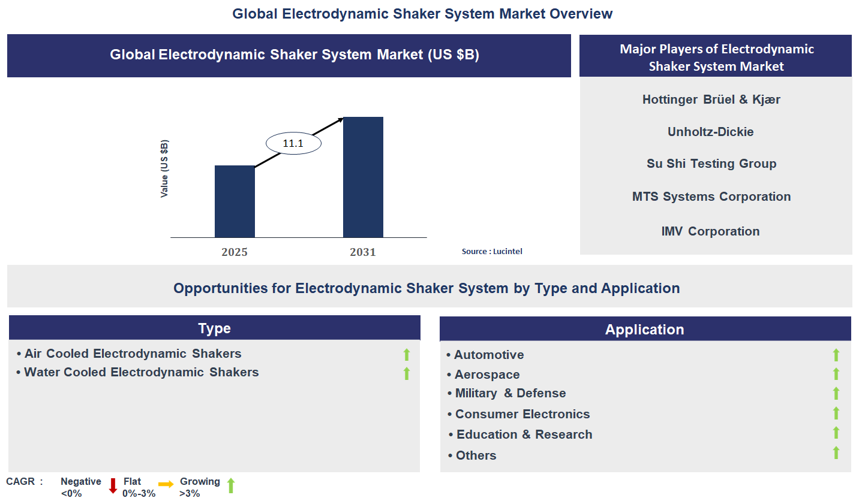Click the green growth arrow beside Automotive

click(x=836, y=354)
